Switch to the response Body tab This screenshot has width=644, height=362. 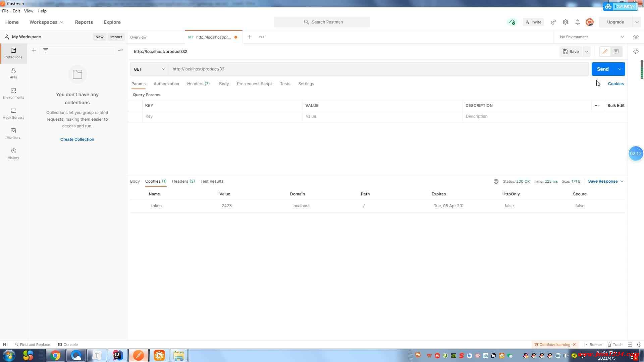click(x=135, y=181)
